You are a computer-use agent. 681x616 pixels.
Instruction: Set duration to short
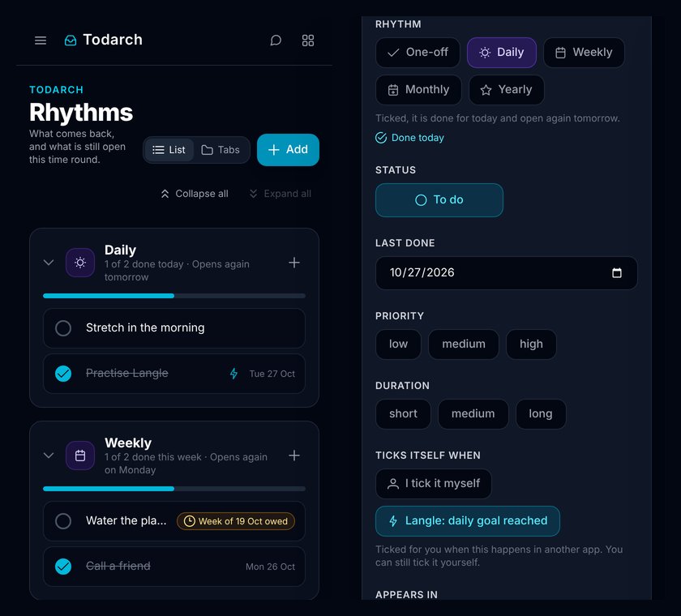click(403, 414)
